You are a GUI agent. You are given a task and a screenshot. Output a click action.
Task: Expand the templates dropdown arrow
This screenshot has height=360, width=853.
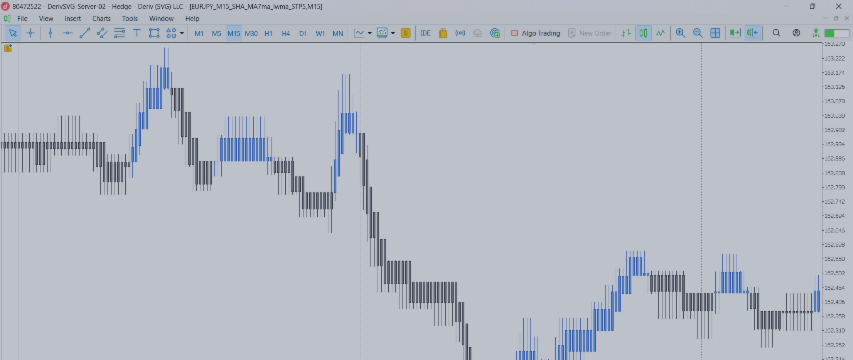point(393,33)
